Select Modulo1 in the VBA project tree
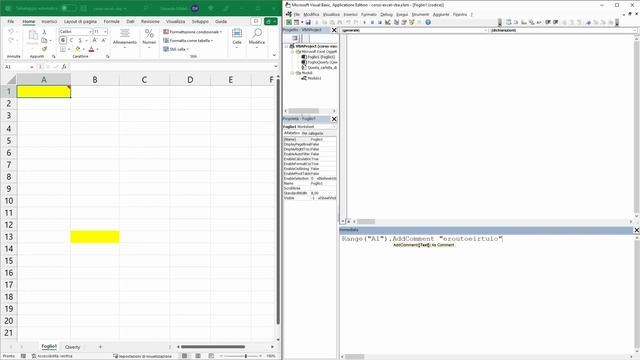 [x=311, y=78]
